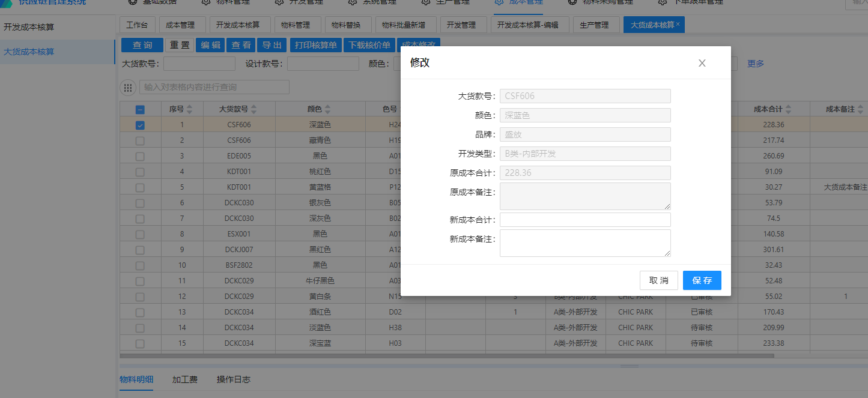Grab the 新成本备注 textarea resize handle

tap(667, 253)
